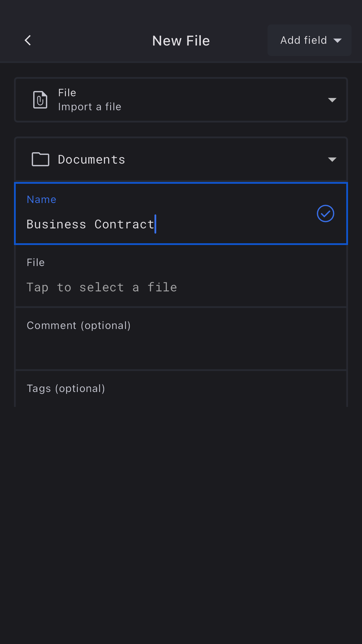Click the Add field dropdown arrow
The width and height of the screenshot is (362, 644).
[x=338, y=41]
